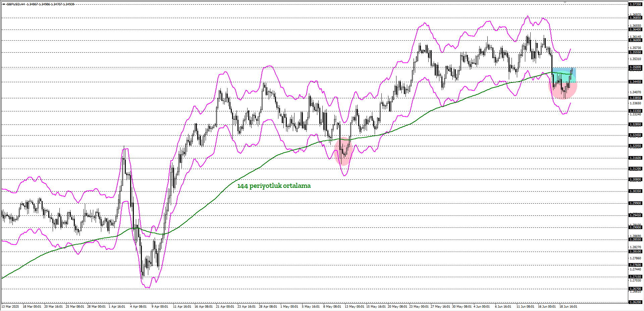644x311 pixels.
Task: Select the pink ellipse near 8 May
Action: (344, 151)
